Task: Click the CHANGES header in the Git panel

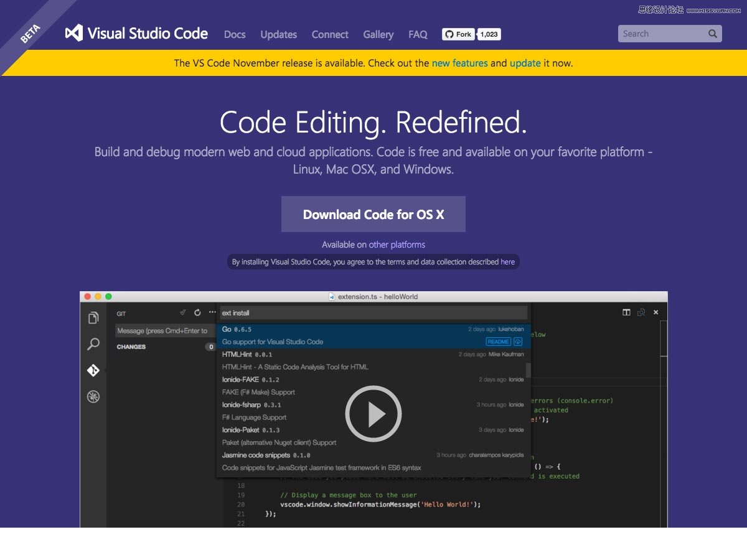Action: [131, 347]
